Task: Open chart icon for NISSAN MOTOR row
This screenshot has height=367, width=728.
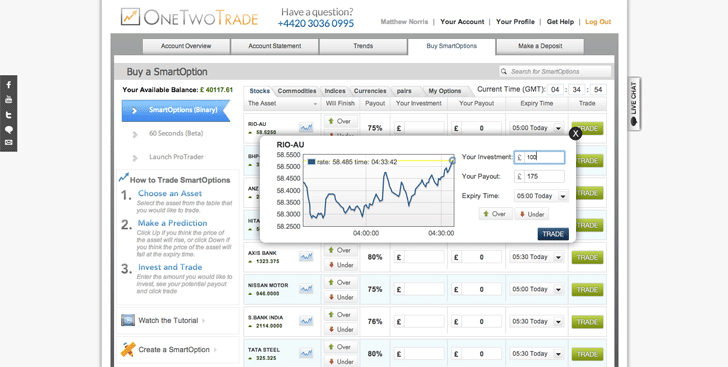Action: pyautogui.click(x=306, y=289)
